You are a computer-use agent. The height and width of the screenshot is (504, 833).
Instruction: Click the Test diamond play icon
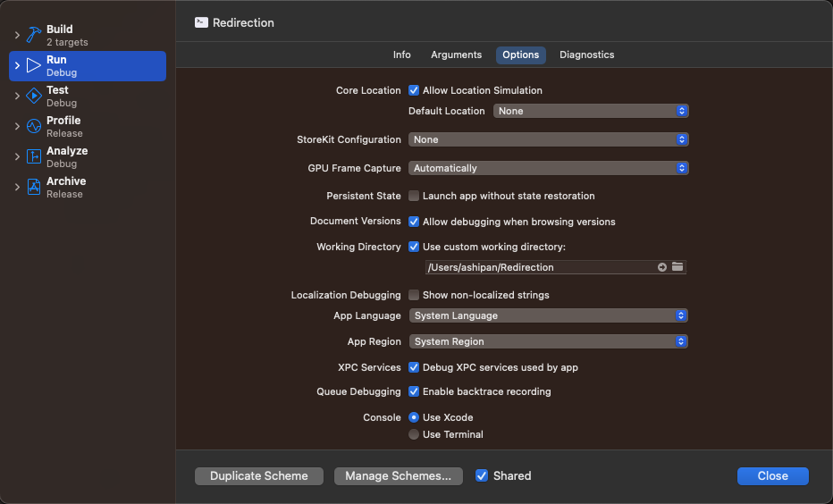pos(33,96)
